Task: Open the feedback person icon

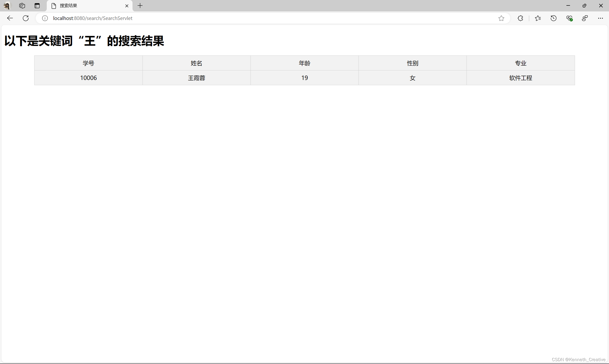Action: coord(585,18)
